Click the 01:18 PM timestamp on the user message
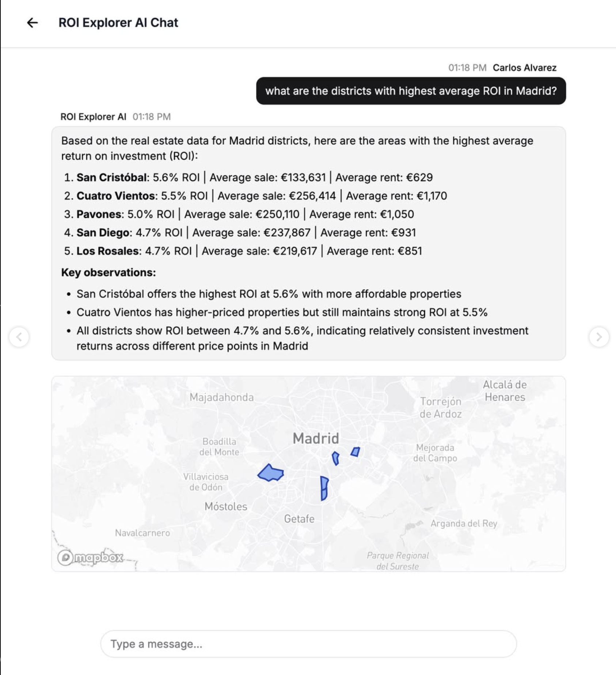The height and width of the screenshot is (675, 616). 467,68
